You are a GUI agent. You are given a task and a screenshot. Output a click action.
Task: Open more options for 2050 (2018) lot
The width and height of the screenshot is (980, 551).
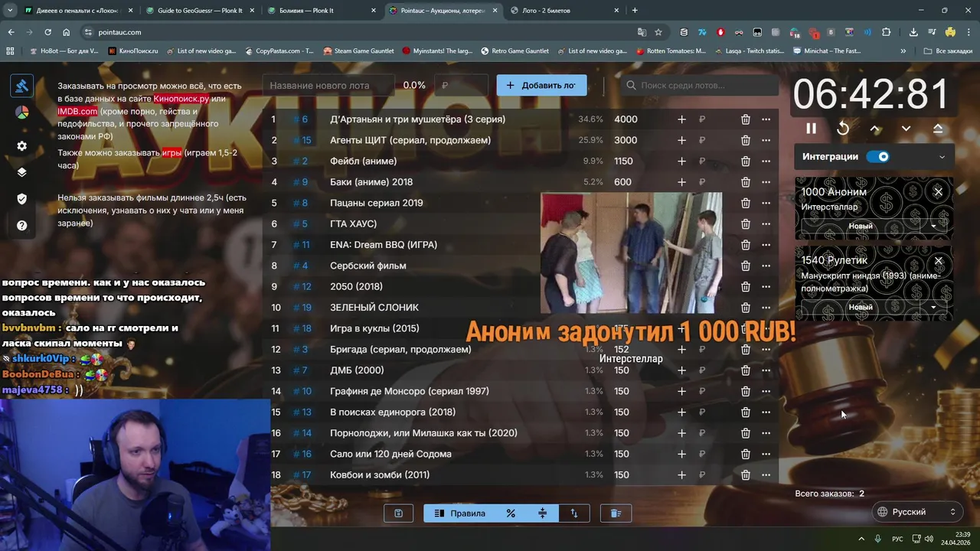pyautogui.click(x=766, y=287)
